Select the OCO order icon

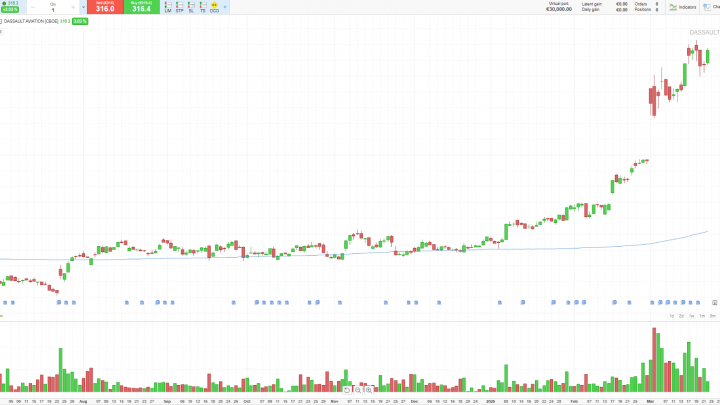pyautogui.click(x=215, y=7)
